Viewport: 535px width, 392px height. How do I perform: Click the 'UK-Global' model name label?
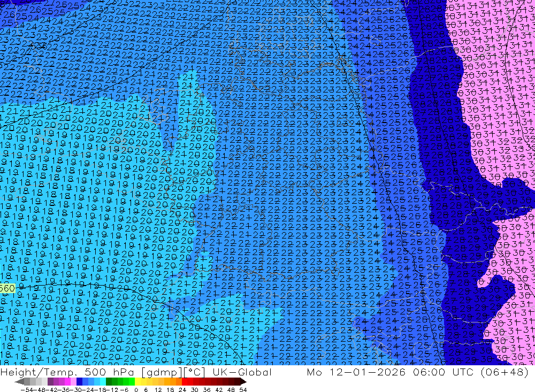(x=242, y=372)
